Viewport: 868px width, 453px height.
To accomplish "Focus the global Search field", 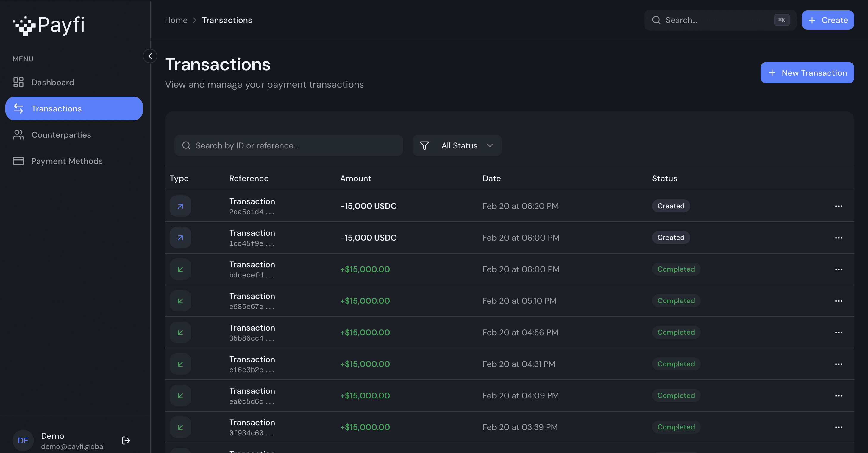I will point(718,20).
